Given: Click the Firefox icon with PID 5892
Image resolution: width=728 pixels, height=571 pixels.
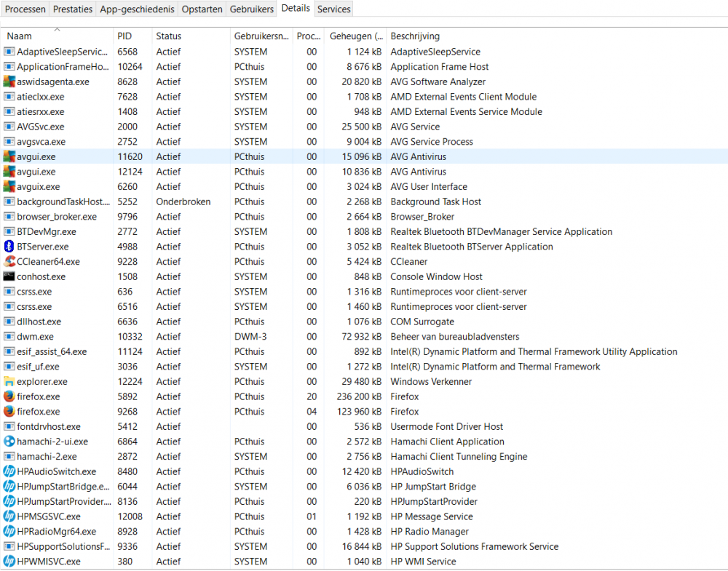Looking at the screenshot, I should click(9, 396).
